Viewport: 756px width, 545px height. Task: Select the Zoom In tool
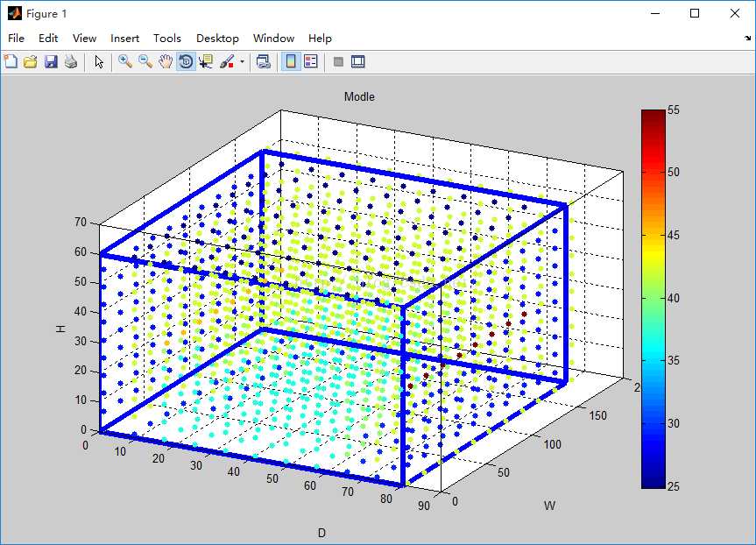pos(125,61)
